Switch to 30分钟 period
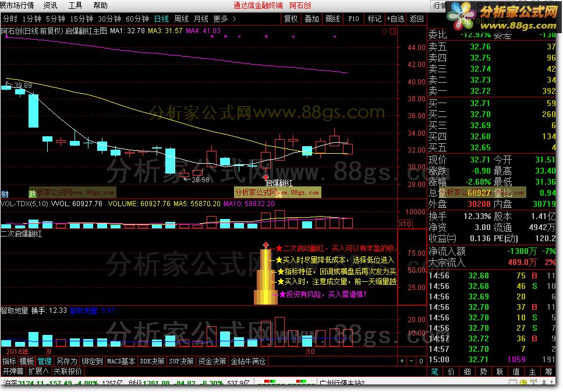The image size is (563, 392). (x=109, y=19)
